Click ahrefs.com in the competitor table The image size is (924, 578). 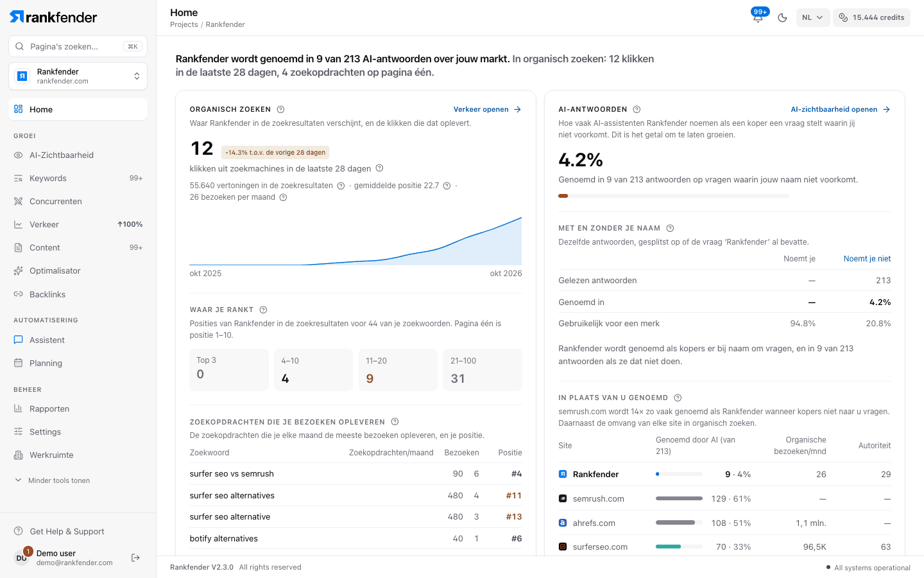pos(594,523)
